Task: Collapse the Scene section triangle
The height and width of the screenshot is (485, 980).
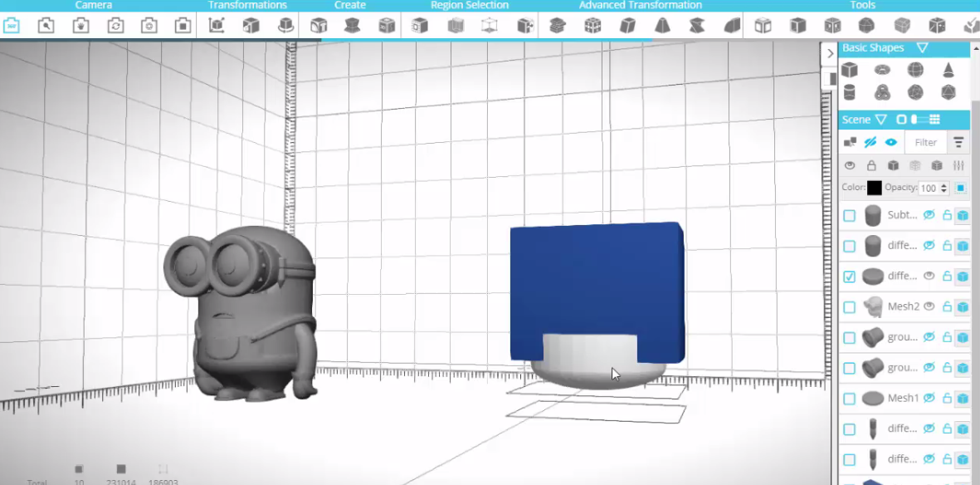Action: point(881,120)
